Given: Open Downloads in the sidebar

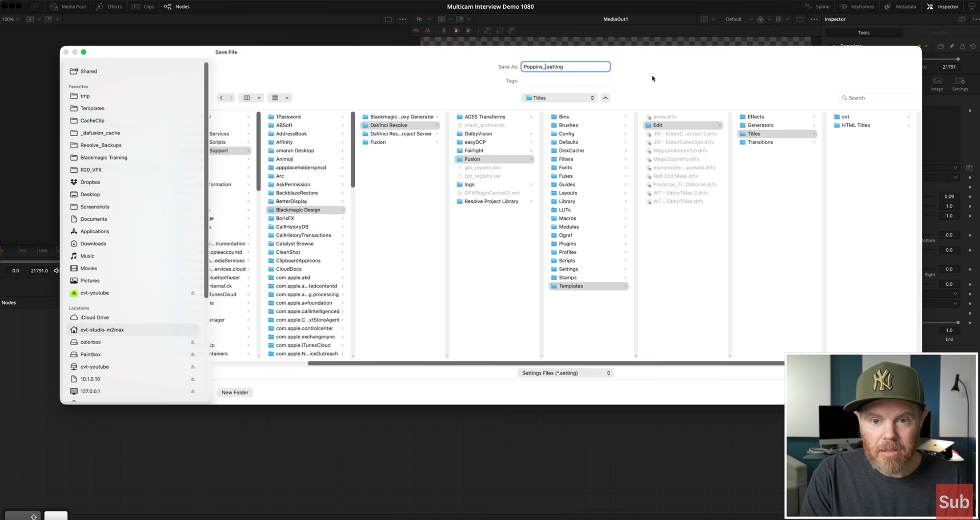Looking at the screenshot, I should tap(93, 244).
